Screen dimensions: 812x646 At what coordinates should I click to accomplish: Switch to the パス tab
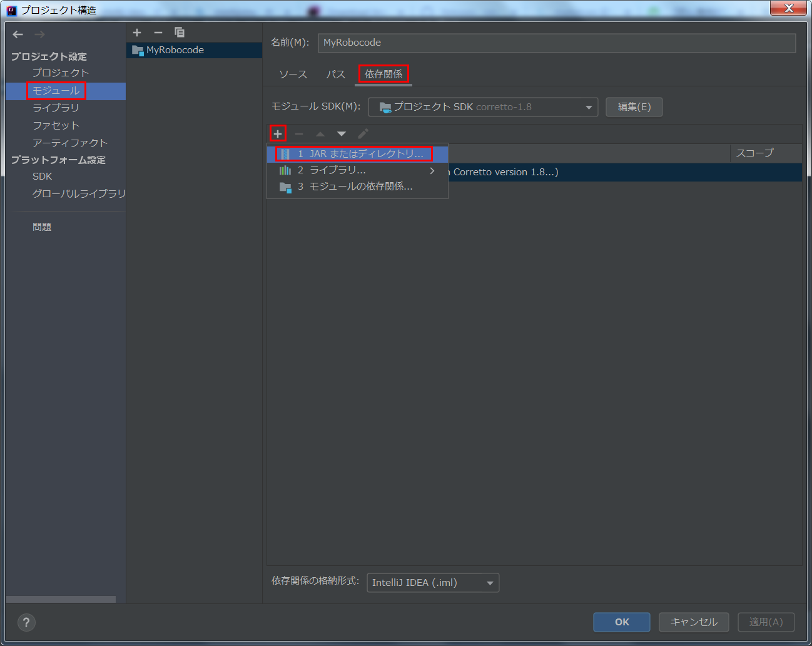[335, 74]
